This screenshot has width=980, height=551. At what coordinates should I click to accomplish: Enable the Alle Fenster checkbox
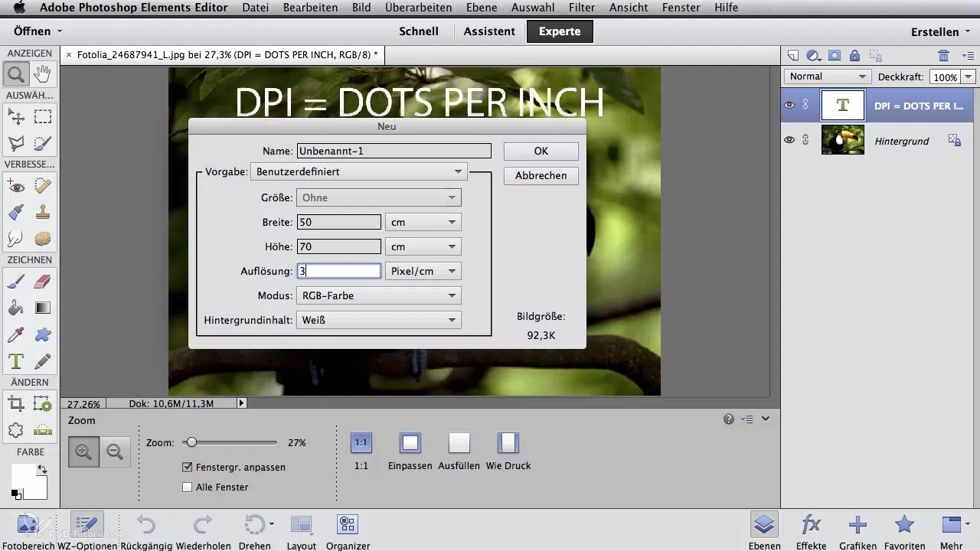pos(187,487)
